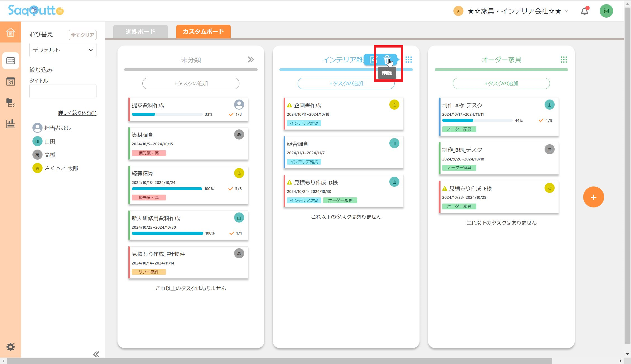The height and width of the screenshot is (364, 631).
Task: Open settings gear icon at bottom left
Action: pos(10,347)
